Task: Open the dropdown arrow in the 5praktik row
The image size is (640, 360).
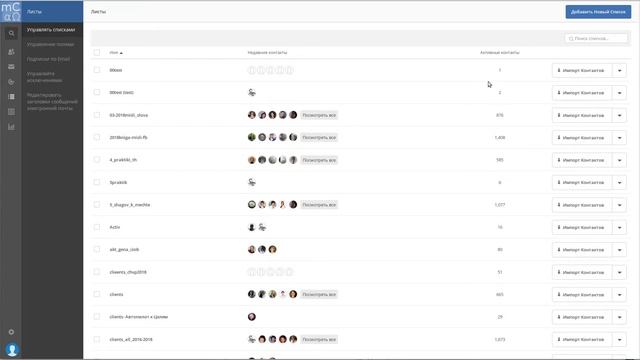Action: point(620,182)
